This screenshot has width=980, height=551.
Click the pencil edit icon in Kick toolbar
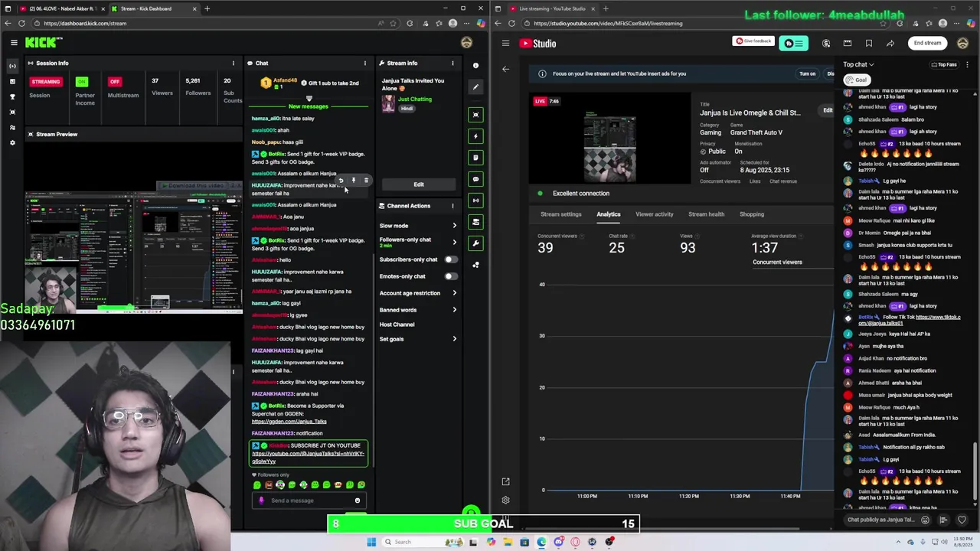475,86
